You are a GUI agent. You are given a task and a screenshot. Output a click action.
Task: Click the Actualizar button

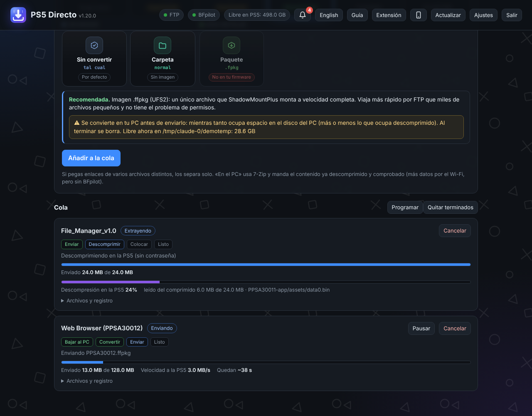pos(448,15)
